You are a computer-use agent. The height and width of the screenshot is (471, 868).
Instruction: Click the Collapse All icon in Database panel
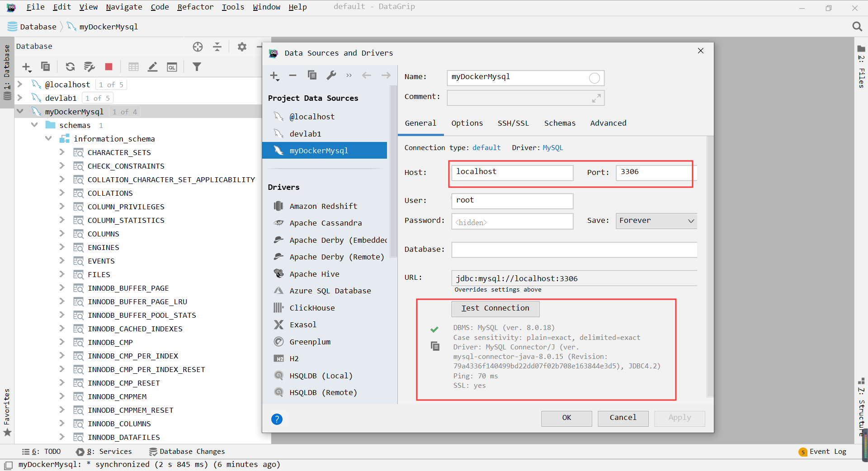point(217,47)
